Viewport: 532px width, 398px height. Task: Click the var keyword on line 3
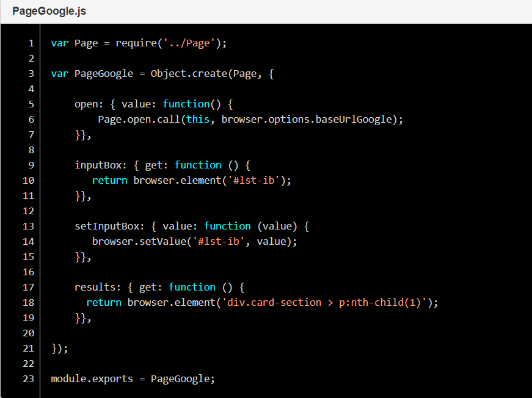click(60, 74)
